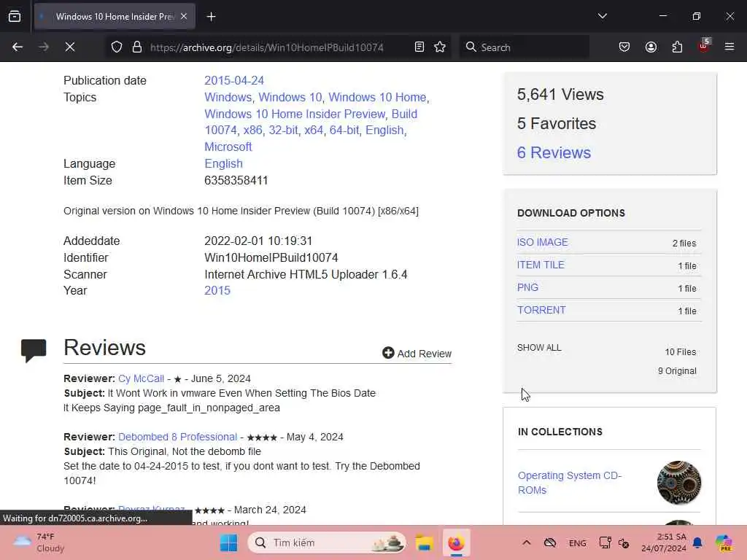Click the Firefox Search box

524,47
